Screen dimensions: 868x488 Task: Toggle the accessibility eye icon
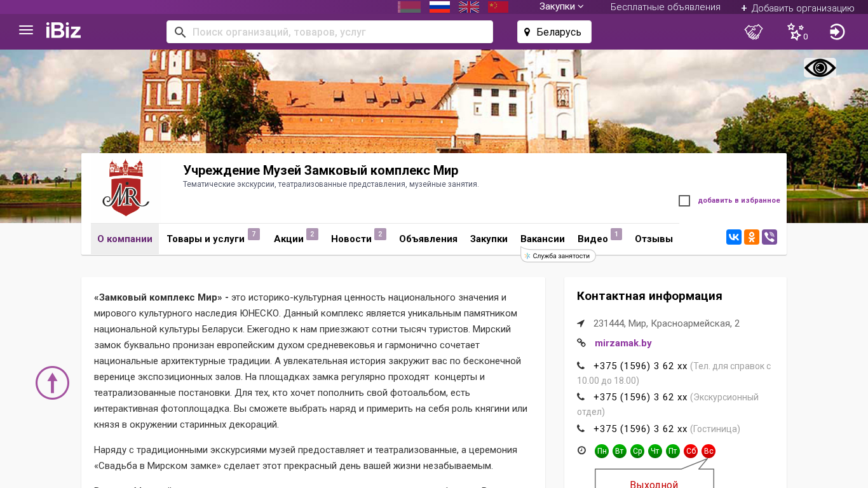coord(820,68)
